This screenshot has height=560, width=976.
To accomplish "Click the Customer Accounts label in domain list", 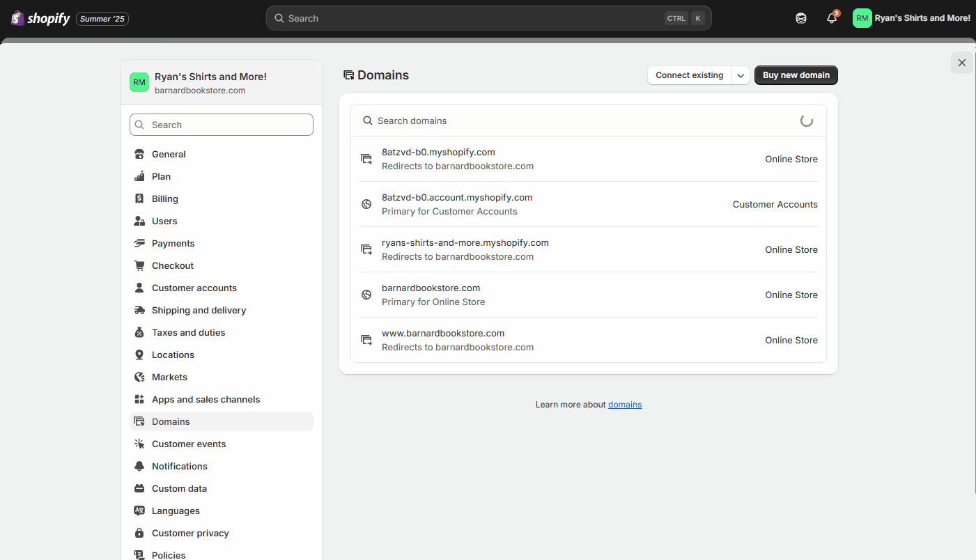I will point(775,204).
